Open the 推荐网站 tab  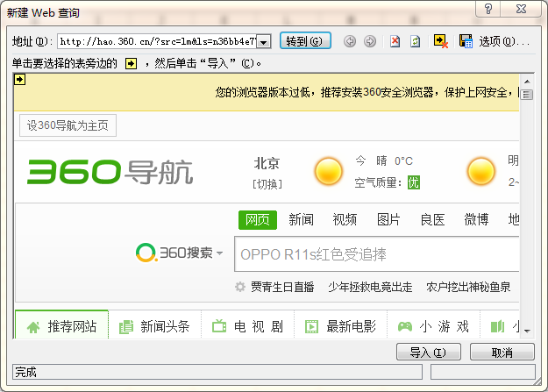coord(62,324)
